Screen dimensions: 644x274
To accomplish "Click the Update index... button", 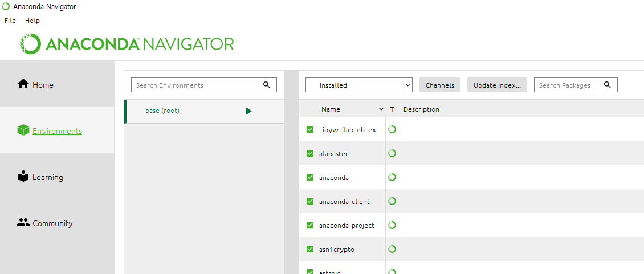I will pos(497,85).
